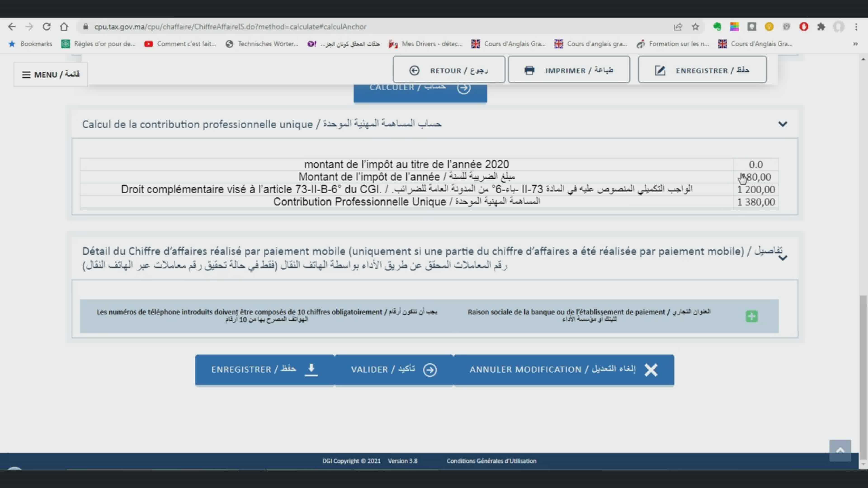Open the MENU hamburger button
The width and height of the screenshot is (868, 488).
51,74
